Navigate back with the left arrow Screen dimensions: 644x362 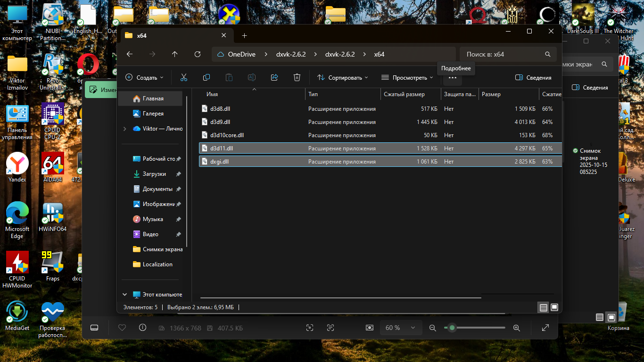pos(130,54)
